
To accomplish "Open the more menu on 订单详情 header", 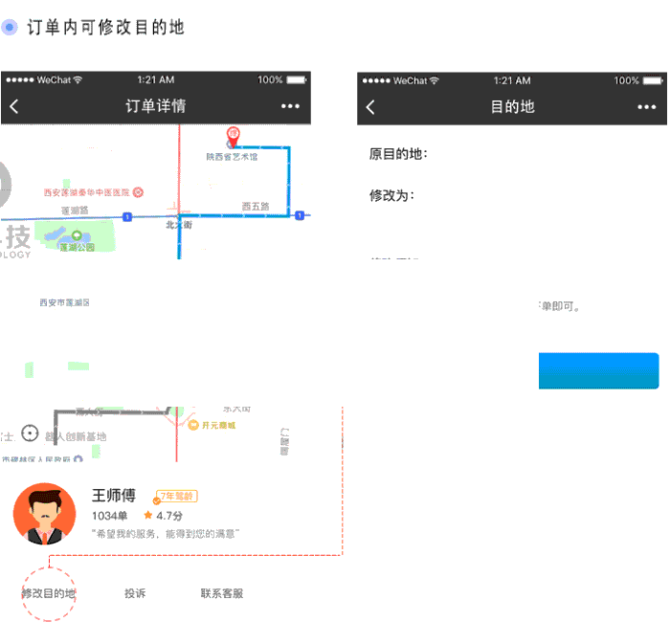I will (x=290, y=106).
